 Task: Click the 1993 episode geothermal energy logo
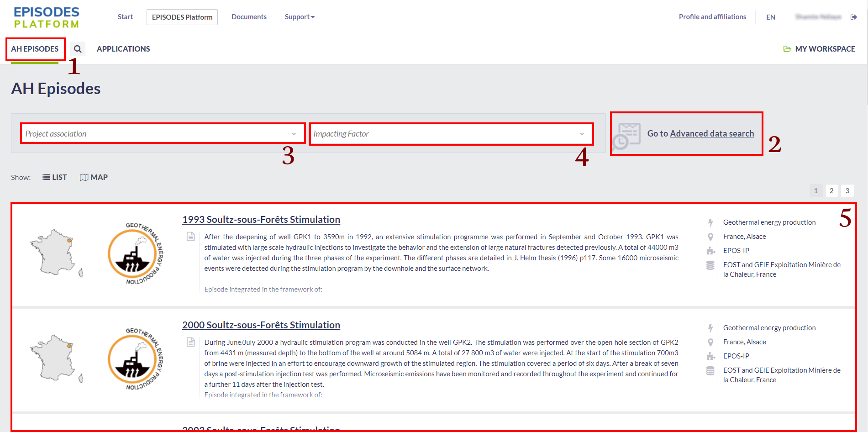tap(135, 253)
